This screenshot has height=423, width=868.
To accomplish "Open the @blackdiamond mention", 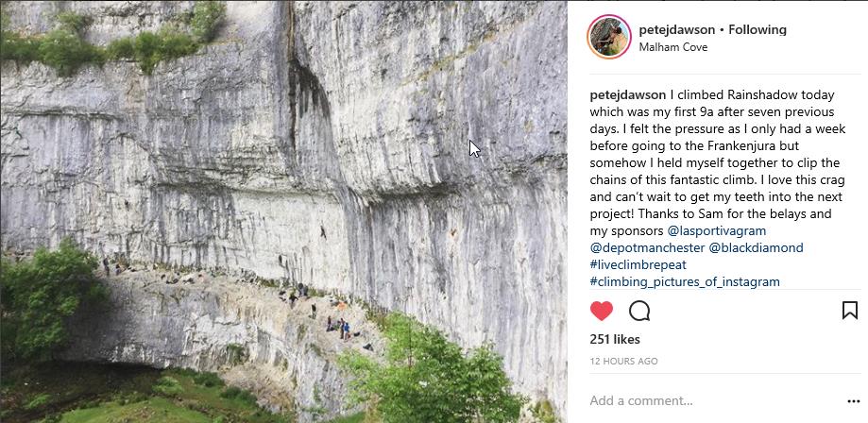I will (756, 247).
